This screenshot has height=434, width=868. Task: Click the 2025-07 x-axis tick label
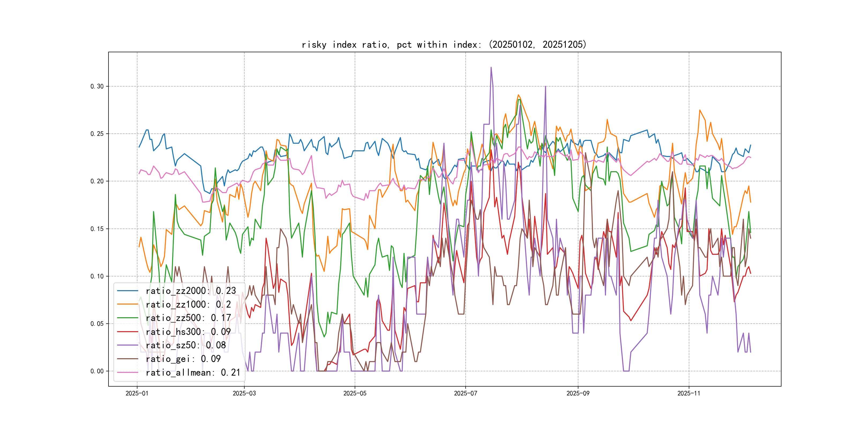pyautogui.click(x=465, y=393)
